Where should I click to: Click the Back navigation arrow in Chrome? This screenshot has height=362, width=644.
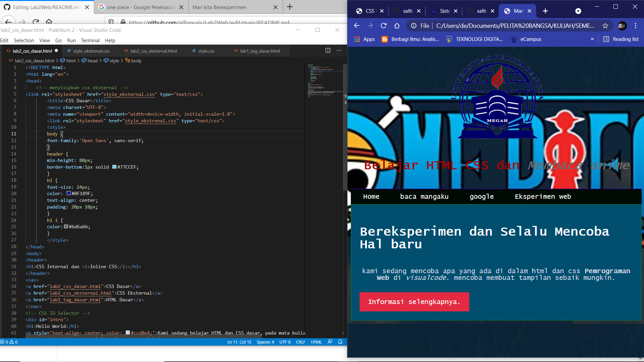[x=356, y=25]
